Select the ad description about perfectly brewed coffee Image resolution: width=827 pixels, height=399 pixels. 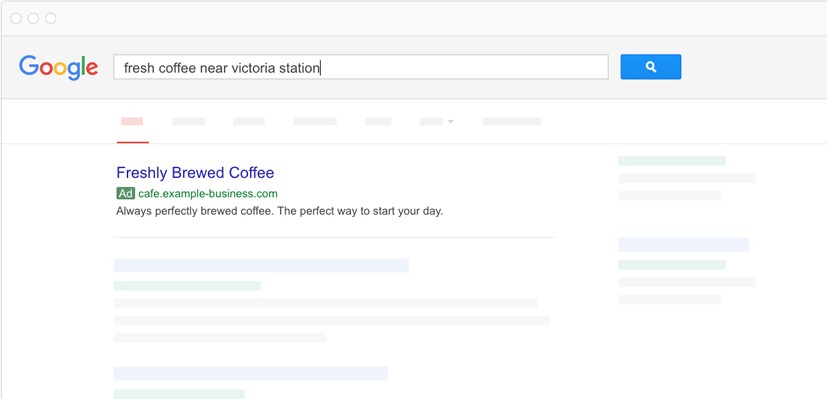[x=280, y=212]
